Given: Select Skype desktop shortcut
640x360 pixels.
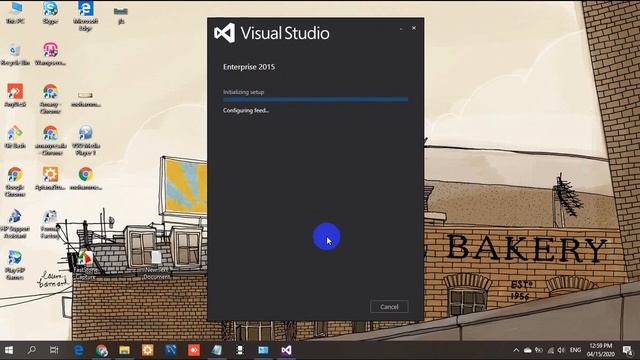Looking at the screenshot, I should 50,13.
